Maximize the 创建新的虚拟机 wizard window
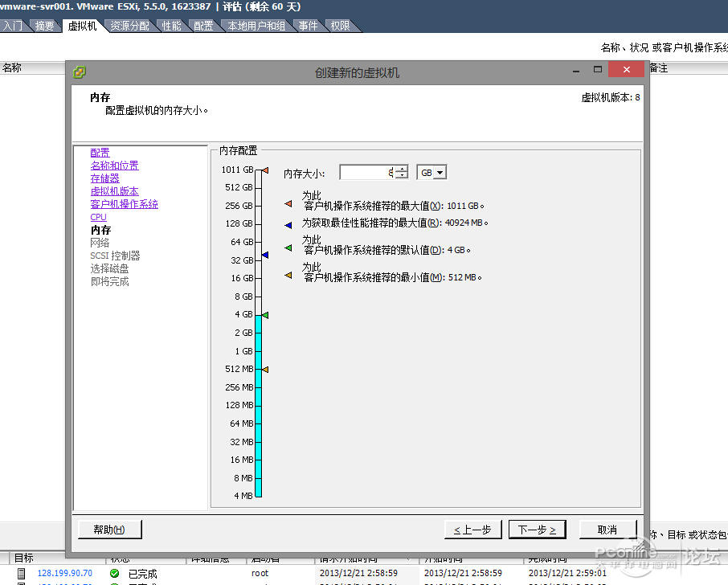728x585 pixels. pos(598,69)
